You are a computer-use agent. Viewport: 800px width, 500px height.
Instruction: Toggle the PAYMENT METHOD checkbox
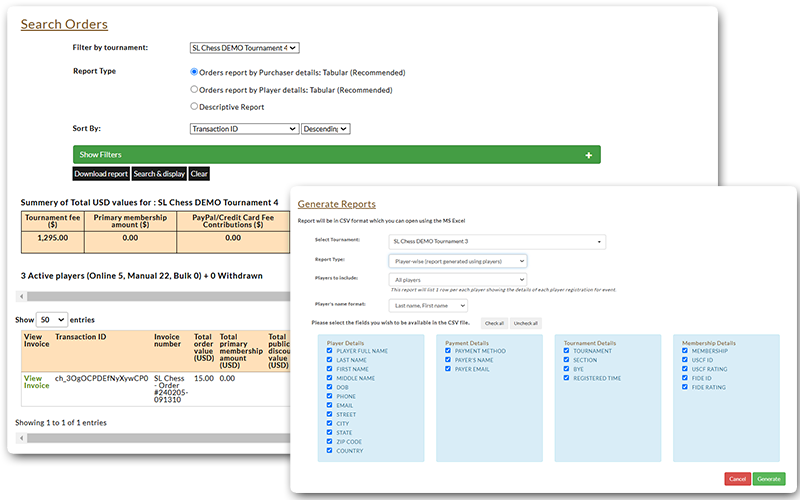tap(449, 351)
